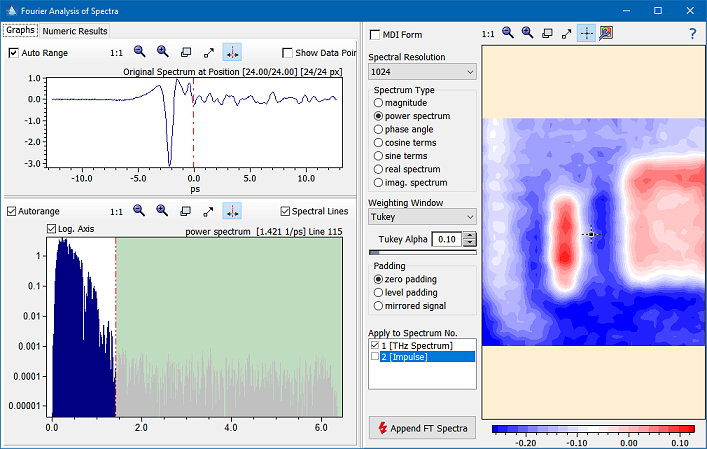Zoom out on the original spectrum graph
Viewport: 707px width, 449px height.
[x=140, y=52]
